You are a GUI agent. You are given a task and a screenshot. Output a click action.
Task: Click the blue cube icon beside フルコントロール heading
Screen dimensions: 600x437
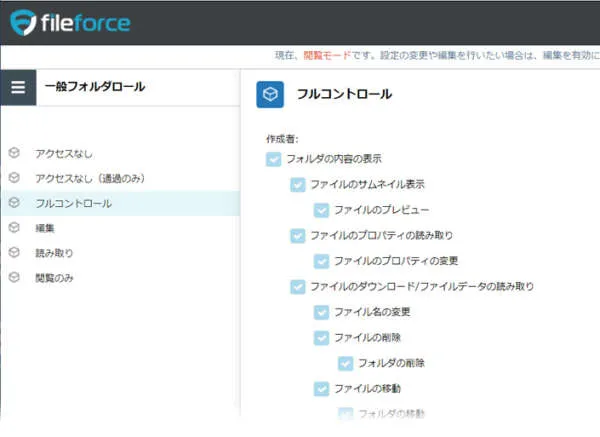pyautogui.click(x=270, y=94)
